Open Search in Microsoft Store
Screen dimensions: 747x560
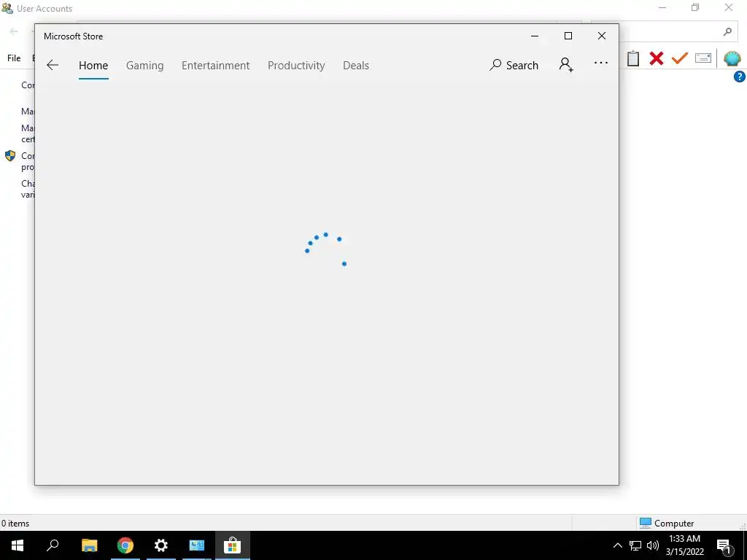[514, 65]
